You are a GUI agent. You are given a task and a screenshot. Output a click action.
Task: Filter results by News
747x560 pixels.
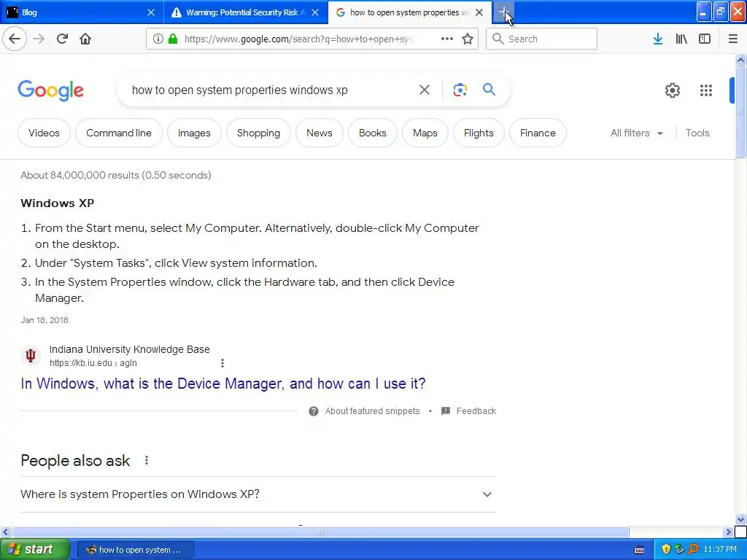[320, 133]
